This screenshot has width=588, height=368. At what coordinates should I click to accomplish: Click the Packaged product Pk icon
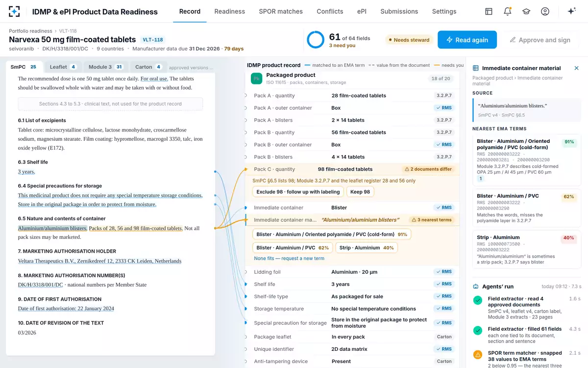tap(257, 79)
